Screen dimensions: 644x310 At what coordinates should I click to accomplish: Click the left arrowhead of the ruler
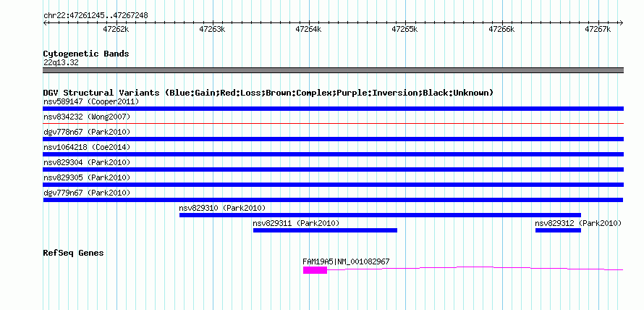coord(45,22)
